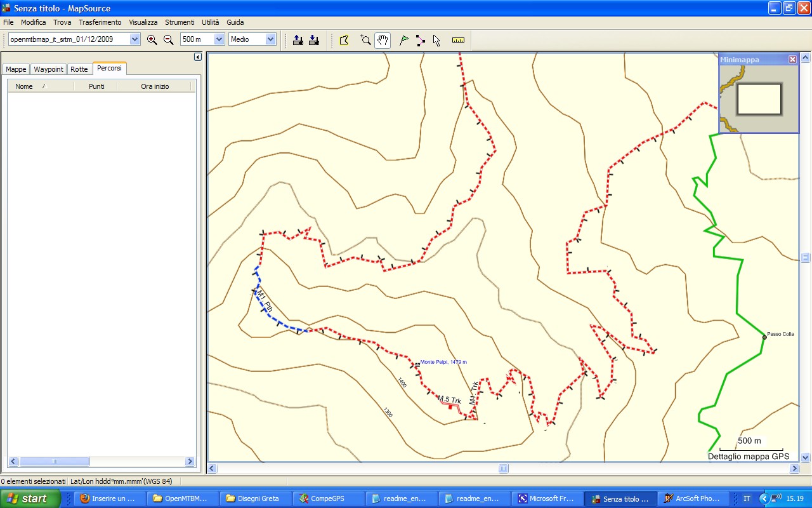Click the Minimappa preview thumbnail

pos(759,99)
